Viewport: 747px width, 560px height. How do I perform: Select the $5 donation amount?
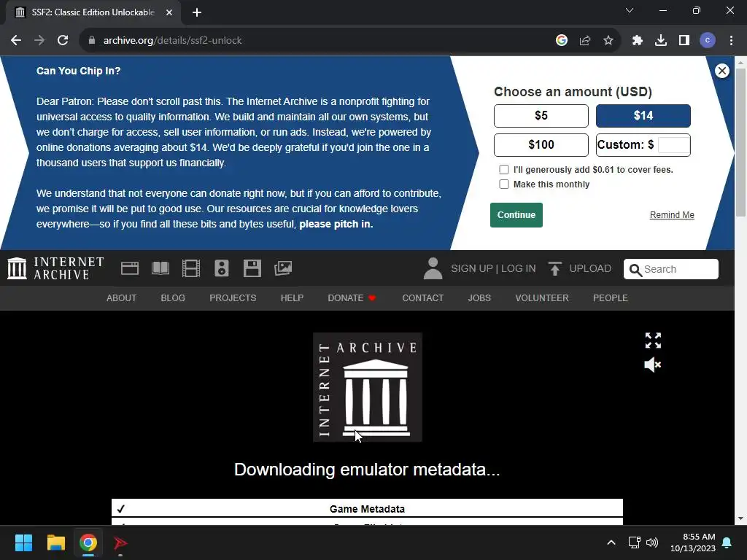click(541, 116)
